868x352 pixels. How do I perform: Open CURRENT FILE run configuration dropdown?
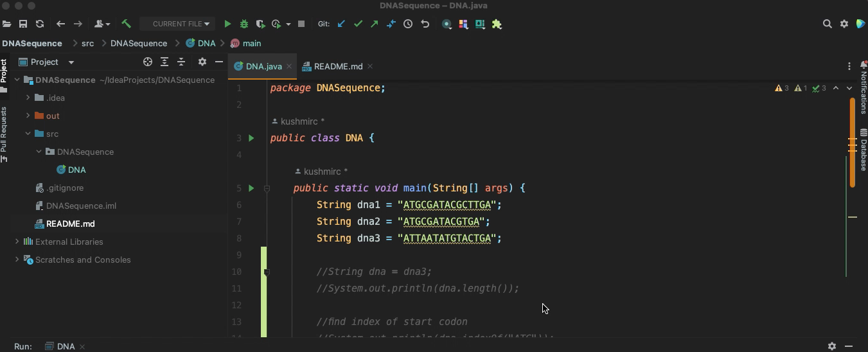[177, 24]
